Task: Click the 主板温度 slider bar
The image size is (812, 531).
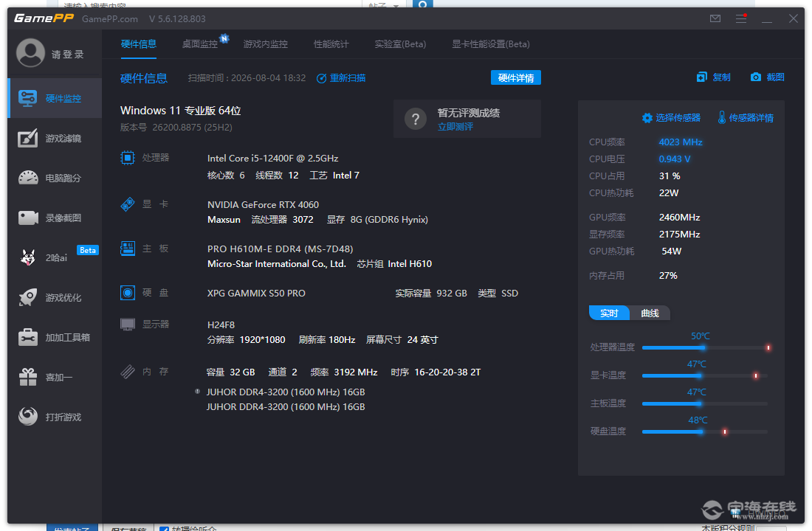Action: point(705,403)
